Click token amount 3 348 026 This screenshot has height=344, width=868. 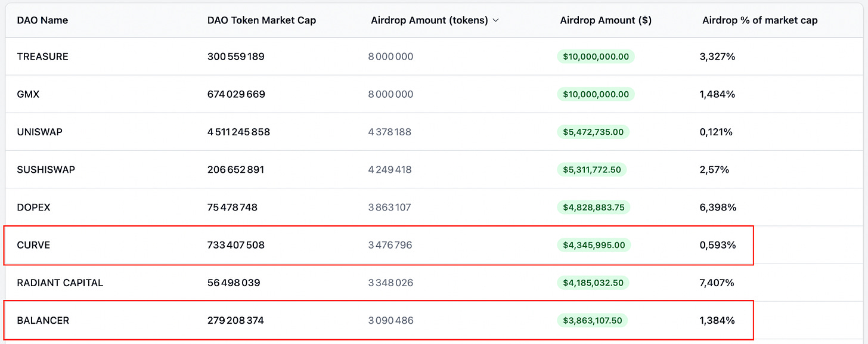point(390,283)
